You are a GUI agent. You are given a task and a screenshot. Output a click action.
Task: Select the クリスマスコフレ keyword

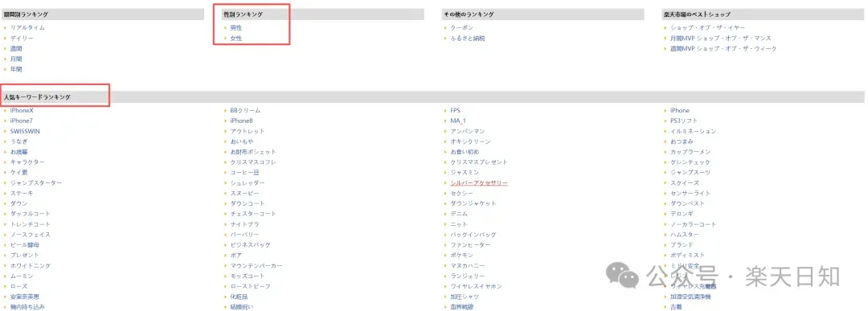253,162
